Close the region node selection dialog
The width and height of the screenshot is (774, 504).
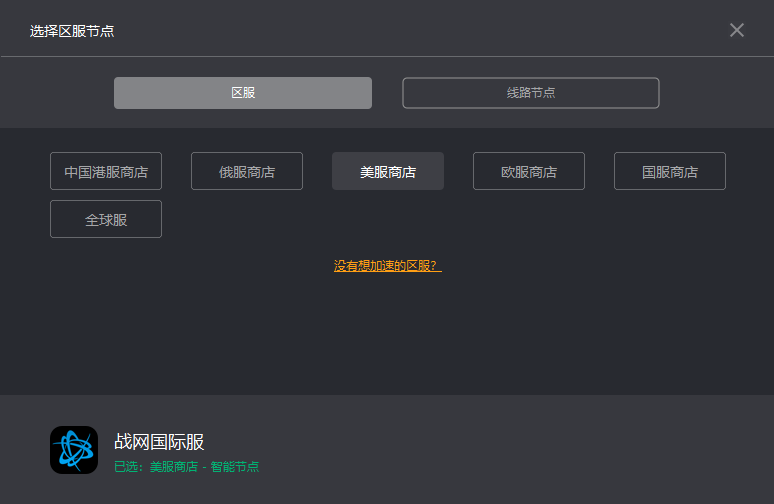pos(737,30)
